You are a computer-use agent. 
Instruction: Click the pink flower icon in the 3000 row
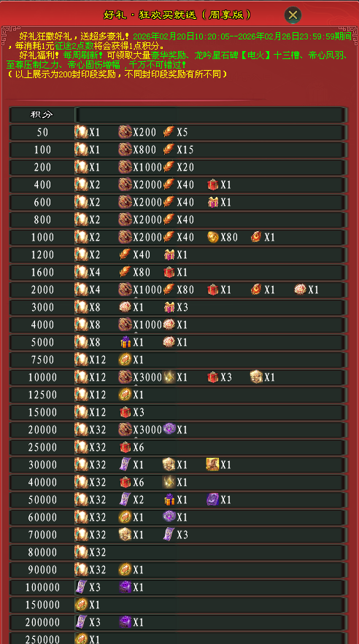(125, 307)
